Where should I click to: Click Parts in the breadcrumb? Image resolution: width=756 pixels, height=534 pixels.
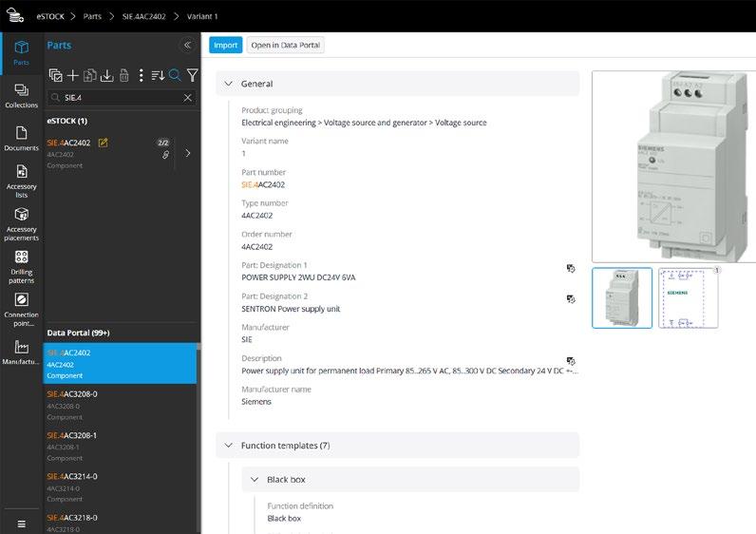(x=92, y=16)
